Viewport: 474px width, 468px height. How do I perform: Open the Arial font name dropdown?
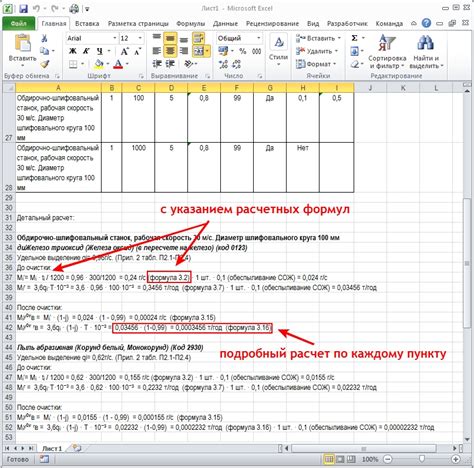click(115, 38)
